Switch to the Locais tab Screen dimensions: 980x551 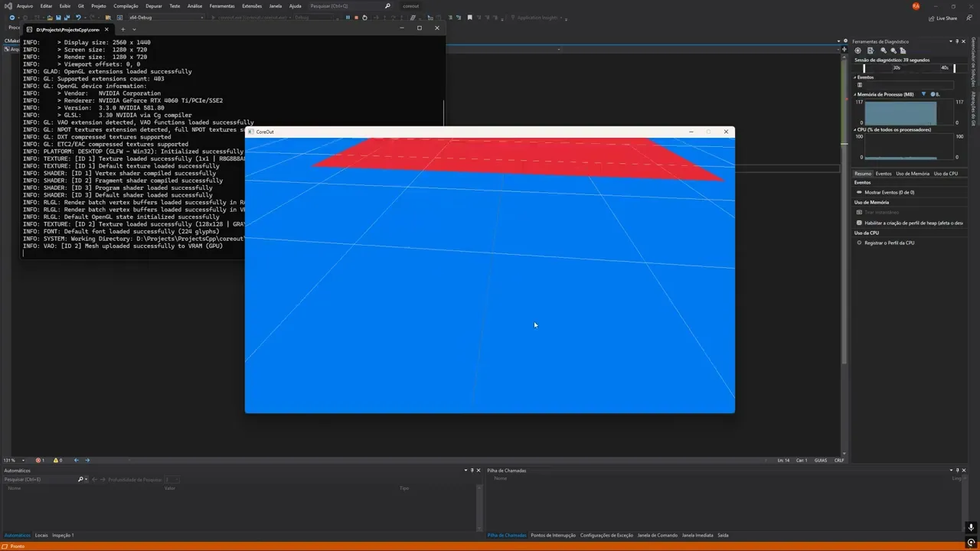(x=41, y=535)
